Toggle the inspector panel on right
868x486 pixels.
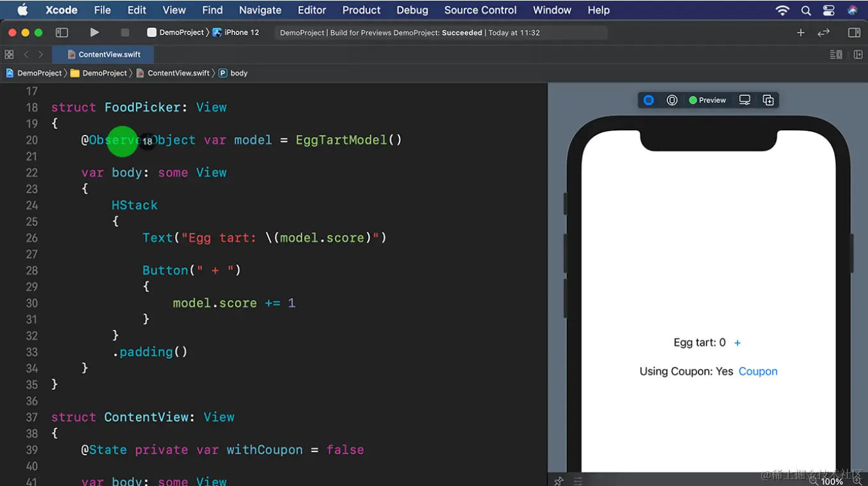[x=854, y=33]
